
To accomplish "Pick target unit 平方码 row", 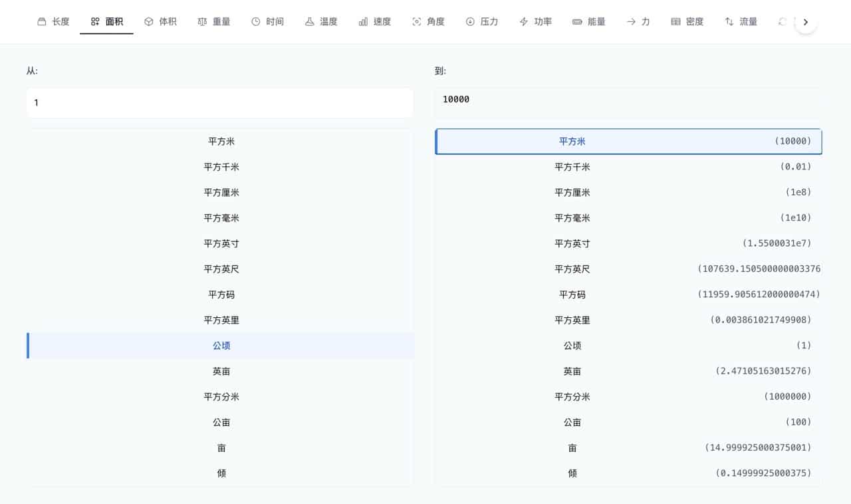I will 628,295.
